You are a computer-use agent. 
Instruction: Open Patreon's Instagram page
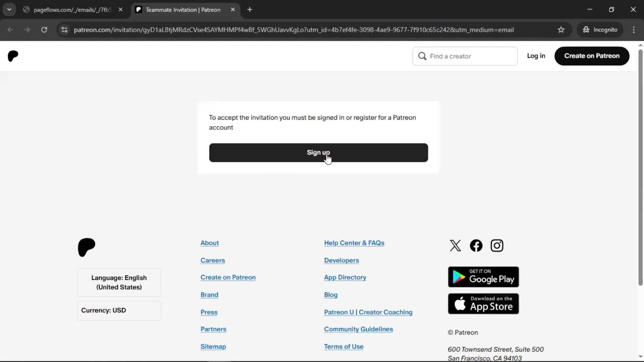tap(497, 246)
